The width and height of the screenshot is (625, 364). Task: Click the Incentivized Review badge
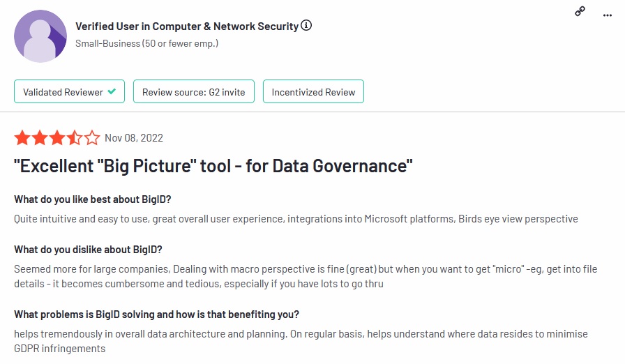(313, 92)
